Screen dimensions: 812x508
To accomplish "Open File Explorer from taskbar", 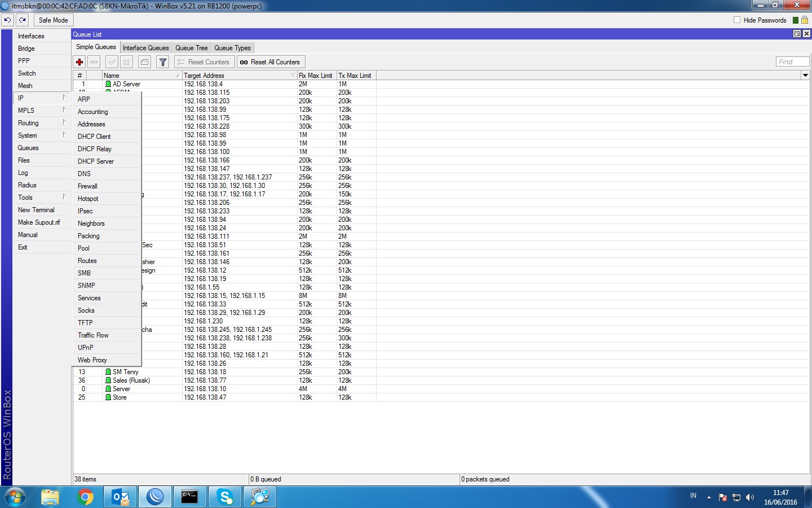I will [50, 497].
